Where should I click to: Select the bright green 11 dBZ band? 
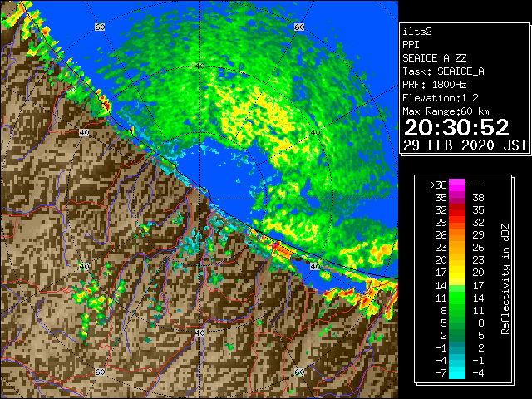pyautogui.click(x=456, y=298)
